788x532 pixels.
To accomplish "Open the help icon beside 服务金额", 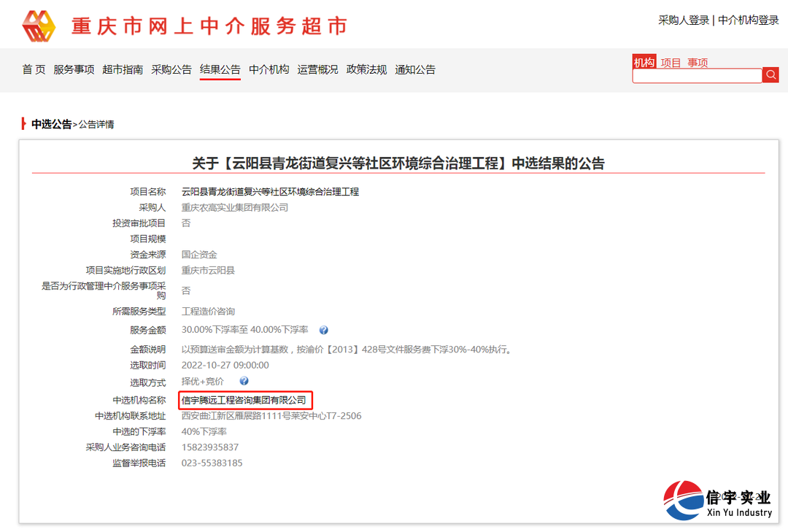I will [x=323, y=330].
